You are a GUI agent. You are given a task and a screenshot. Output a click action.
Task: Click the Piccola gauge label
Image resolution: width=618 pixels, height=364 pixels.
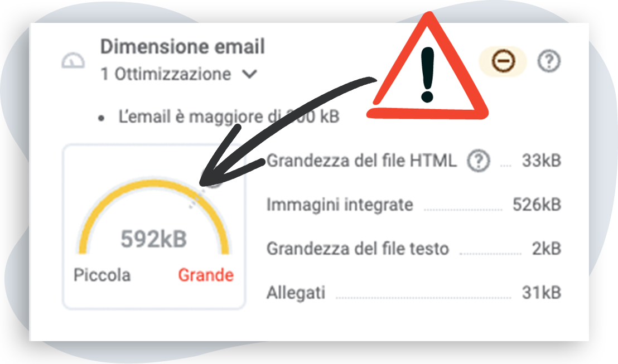(102, 275)
